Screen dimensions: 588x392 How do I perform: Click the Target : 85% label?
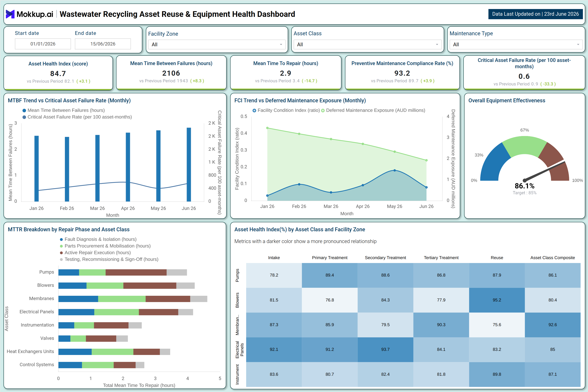pyautogui.click(x=524, y=193)
